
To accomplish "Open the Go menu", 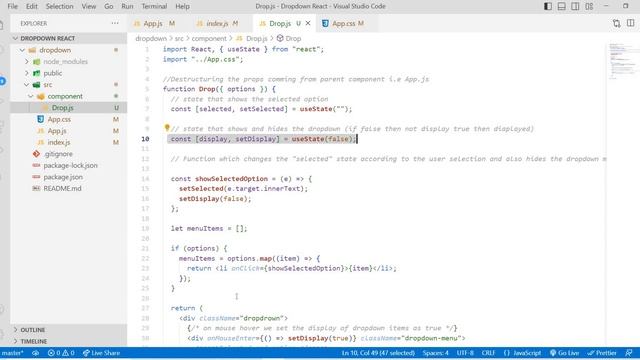I will pyautogui.click(x=109, y=6).
